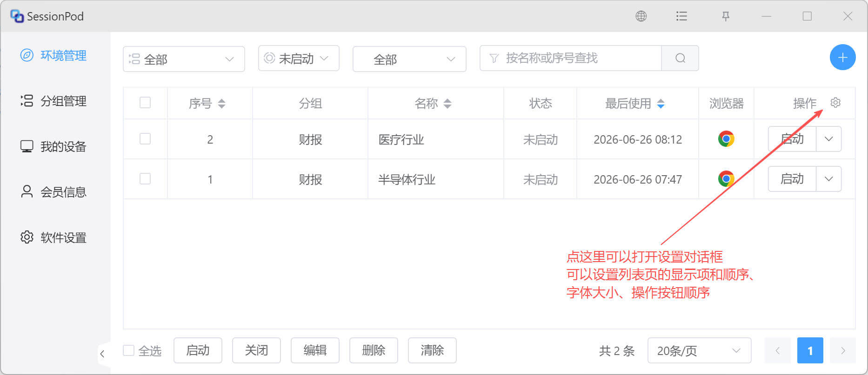Image resolution: width=868 pixels, height=375 pixels.
Task: Open 会员信息 in the sidebar
Action: pyautogui.click(x=54, y=192)
